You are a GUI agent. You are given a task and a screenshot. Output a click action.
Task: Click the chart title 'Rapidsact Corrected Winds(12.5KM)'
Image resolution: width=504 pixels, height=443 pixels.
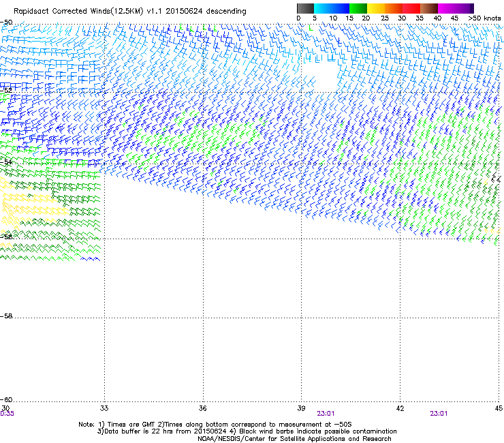click(78, 12)
